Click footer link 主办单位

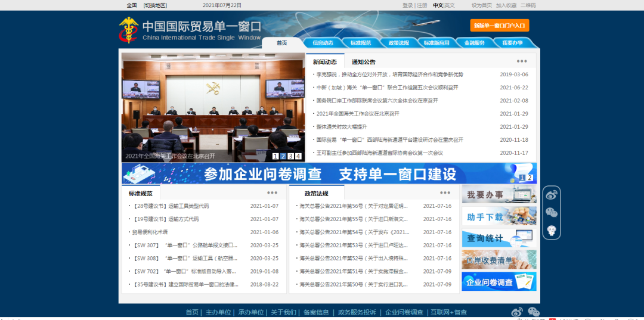pyautogui.click(x=218, y=312)
